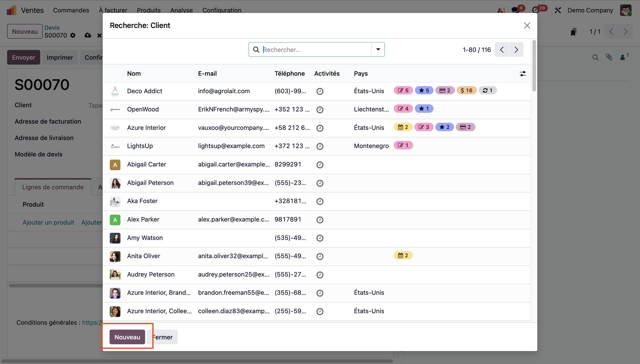Viewport: 640px width, 364px height.
Task: Click the yellow calendar tag on Azure Interior
Action: [403, 127]
